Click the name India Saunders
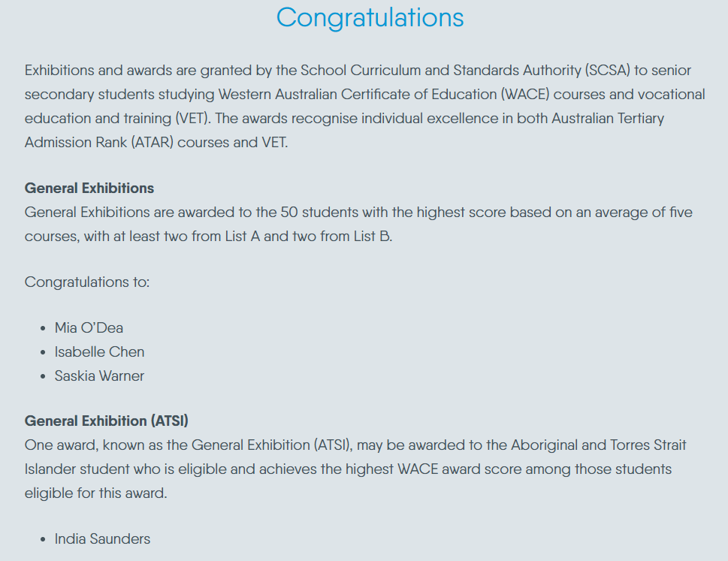The height and width of the screenshot is (561, 728). (103, 538)
